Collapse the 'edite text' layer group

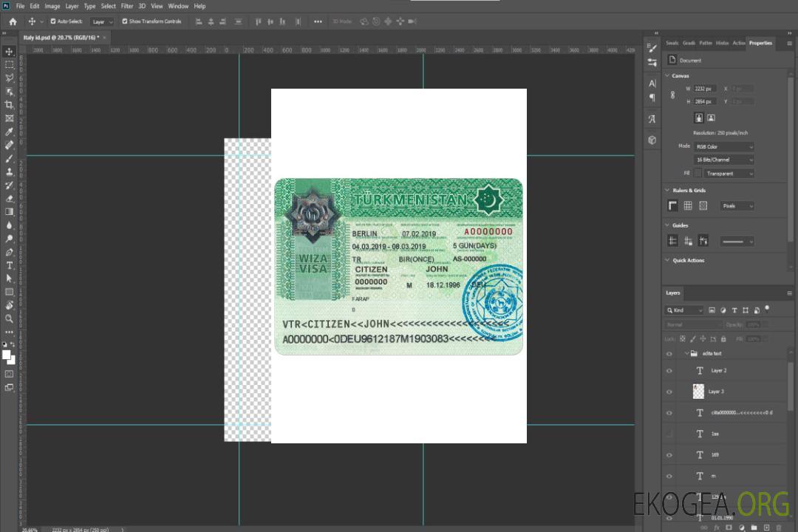coord(686,353)
